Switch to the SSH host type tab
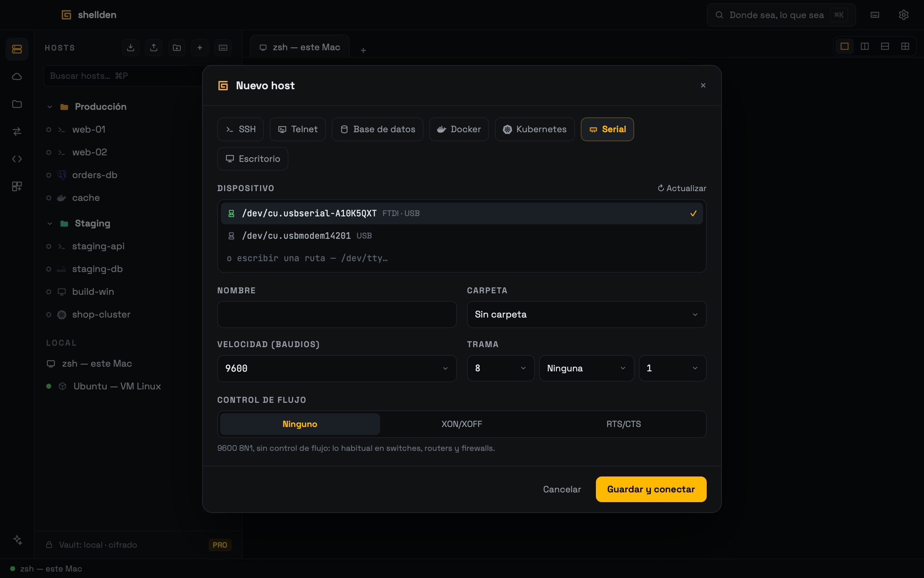Image resolution: width=924 pixels, height=578 pixels. pyautogui.click(x=240, y=129)
